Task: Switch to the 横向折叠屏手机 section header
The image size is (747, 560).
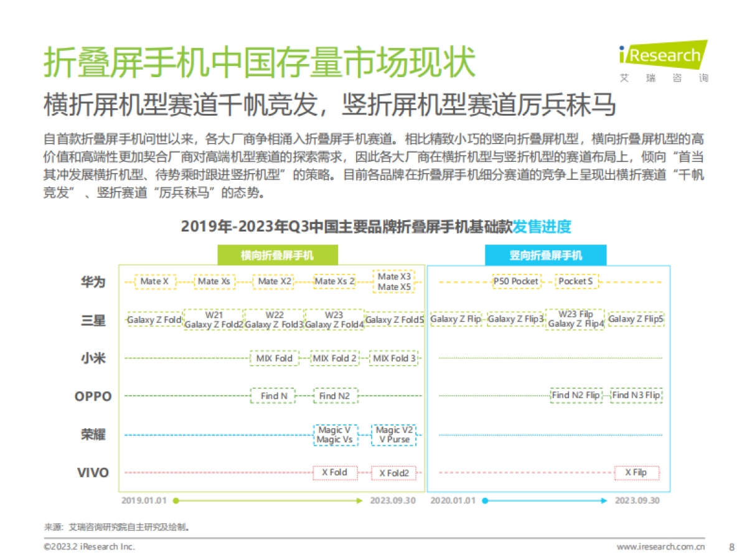Action: (278, 254)
